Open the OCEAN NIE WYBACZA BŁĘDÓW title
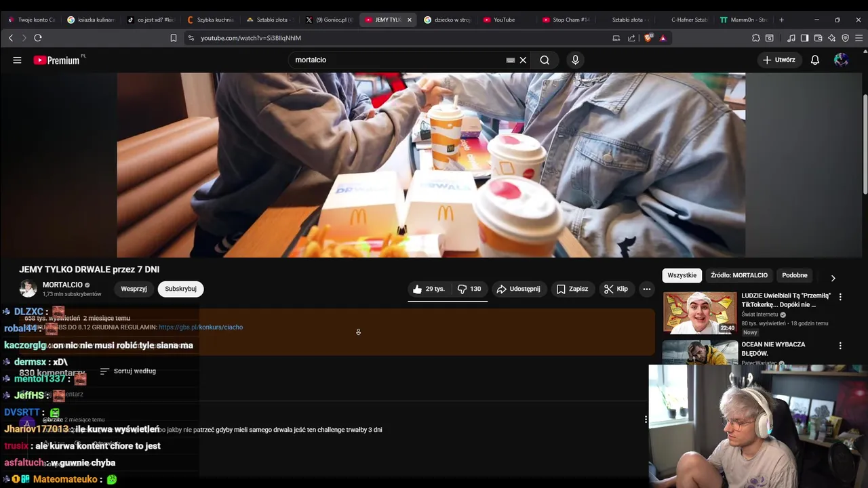This screenshot has height=488, width=868. tap(773, 348)
